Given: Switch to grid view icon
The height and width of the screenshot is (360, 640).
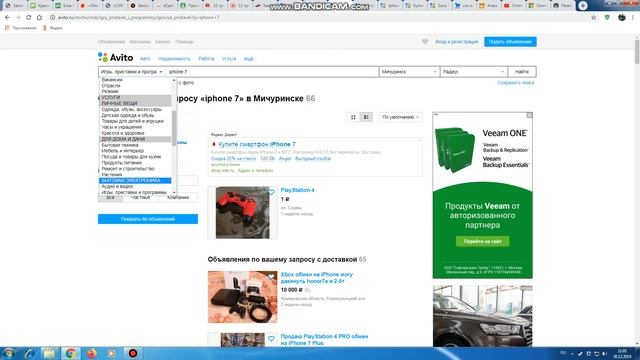Looking at the screenshot, I should click(x=353, y=117).
